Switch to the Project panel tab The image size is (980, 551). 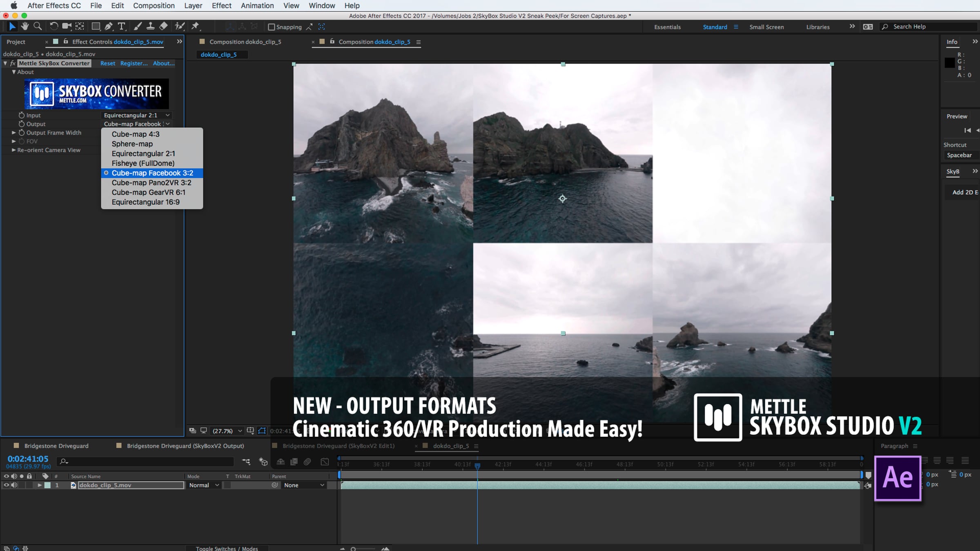pyautogui.click(x=16, y=42)
